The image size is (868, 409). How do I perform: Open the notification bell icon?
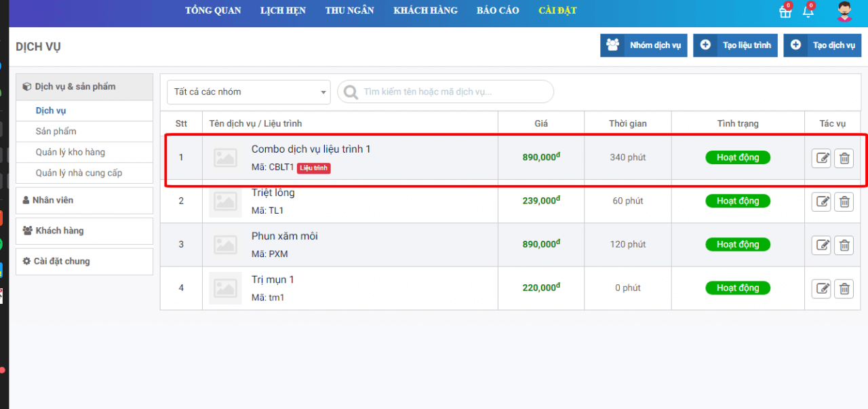coord(808,12)
